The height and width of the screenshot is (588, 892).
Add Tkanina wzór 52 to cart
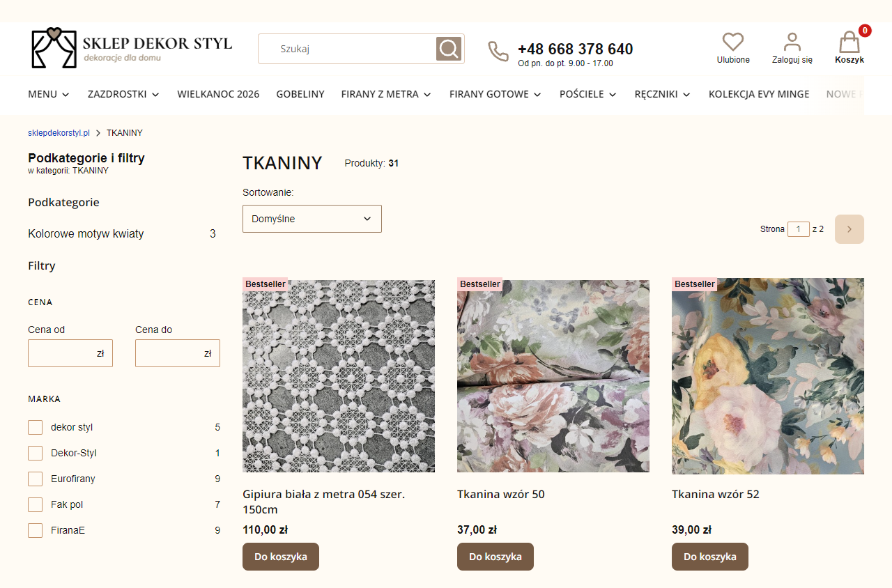tap(710, 557)
